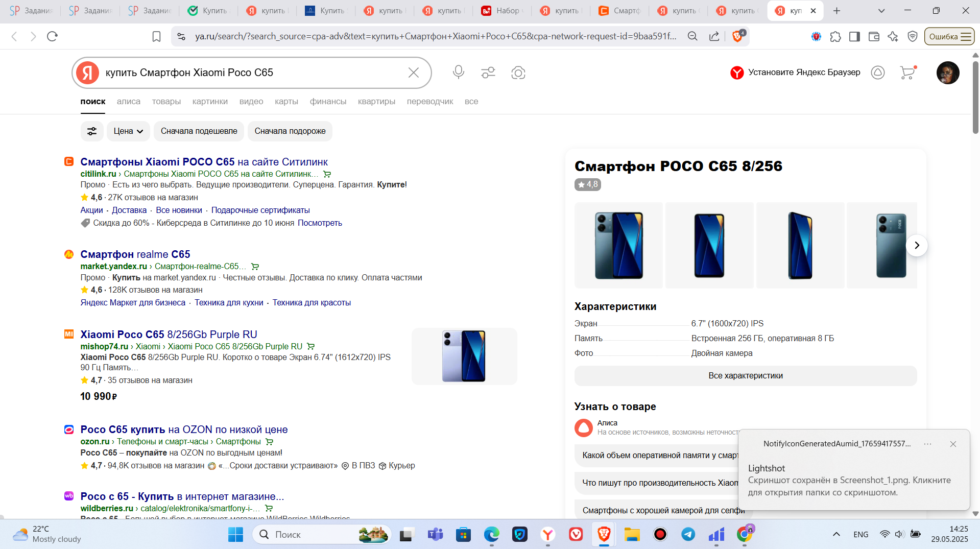Viewport: 980px width, 549px height.
Task: Clear the search query with X
Action: 414,73
